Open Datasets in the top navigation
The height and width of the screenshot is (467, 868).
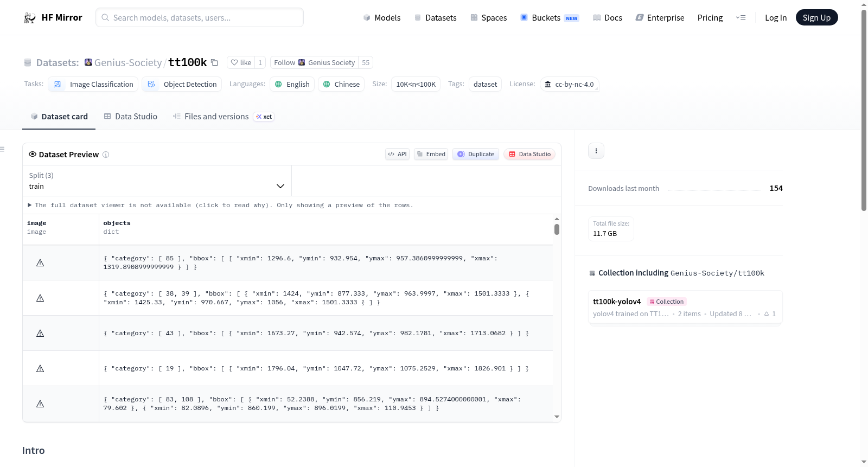(436, 17)
